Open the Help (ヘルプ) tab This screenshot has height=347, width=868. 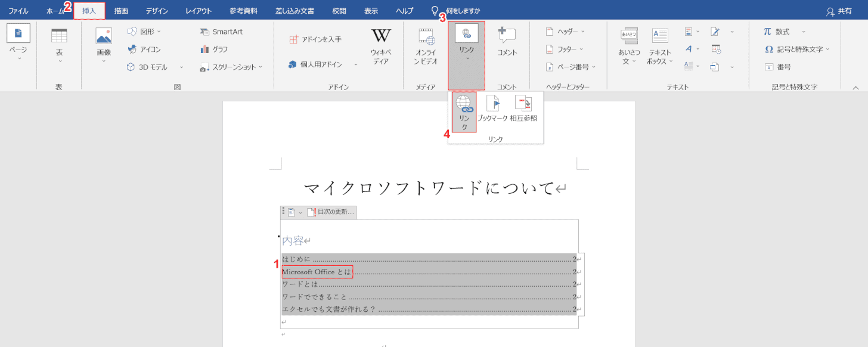[405, 11]
